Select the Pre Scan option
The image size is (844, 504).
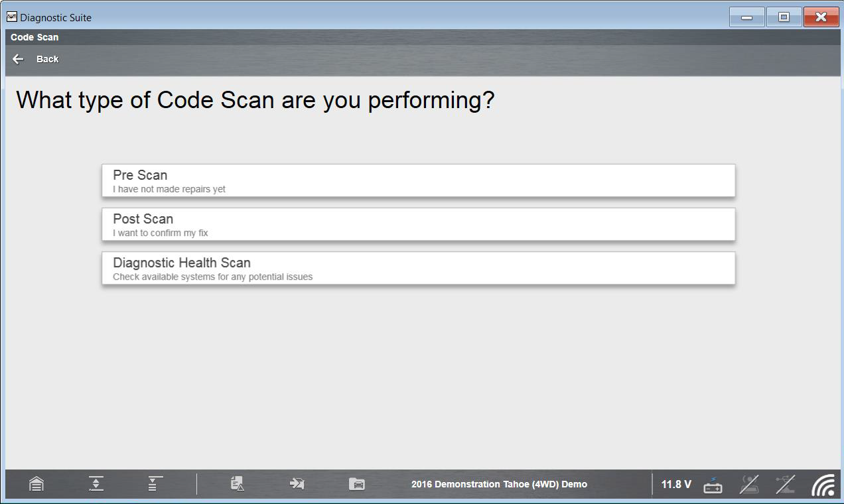pos(418,181)
